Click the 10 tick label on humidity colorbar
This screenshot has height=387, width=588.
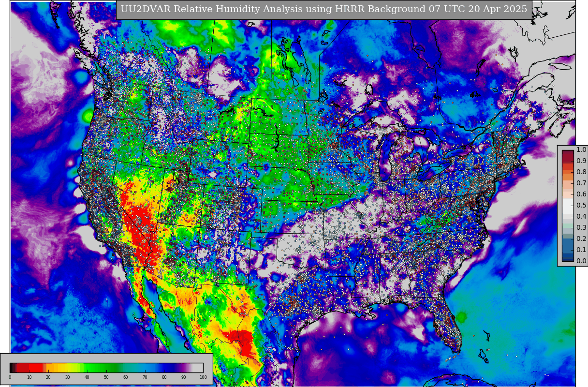29,377
